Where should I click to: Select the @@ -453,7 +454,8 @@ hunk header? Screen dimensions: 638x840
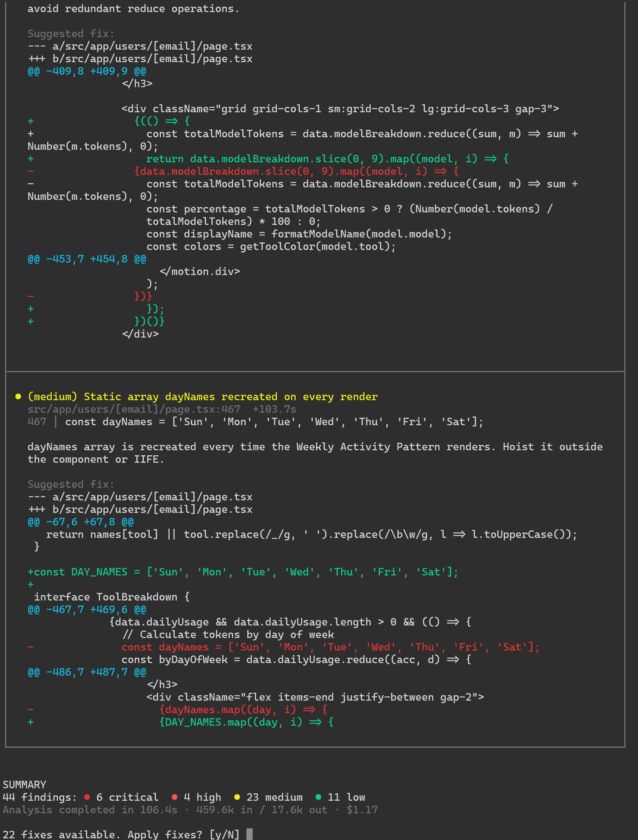(x=87, y=259)
